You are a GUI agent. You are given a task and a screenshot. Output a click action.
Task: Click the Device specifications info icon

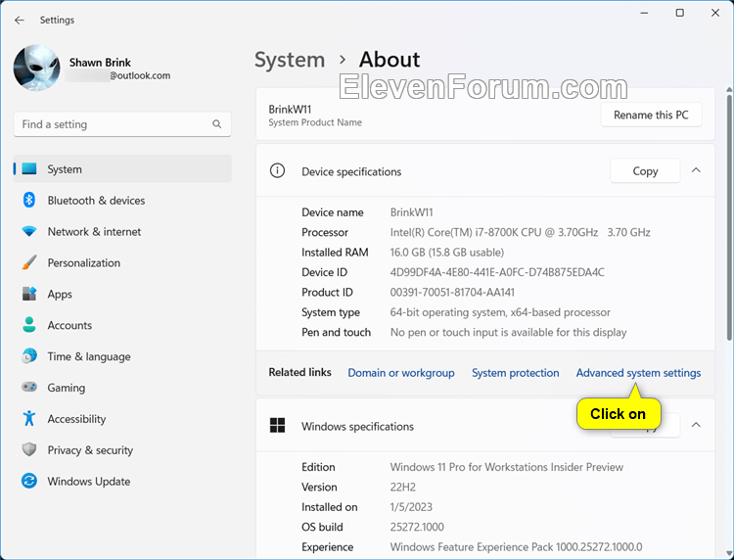[x=277, y=170]
